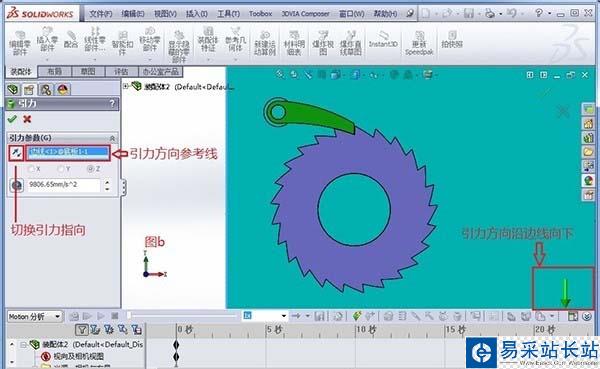This screenshot has width=600, height=369.
Task: Click the 爆炸视图 (Exploded View) tool
Action: pyautogui.click(x=323, y=43)
